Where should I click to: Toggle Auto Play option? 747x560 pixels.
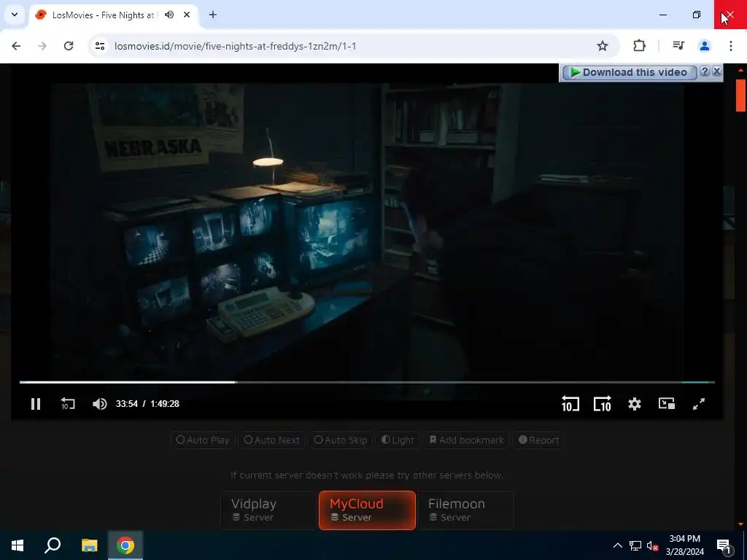pos(203,440)
